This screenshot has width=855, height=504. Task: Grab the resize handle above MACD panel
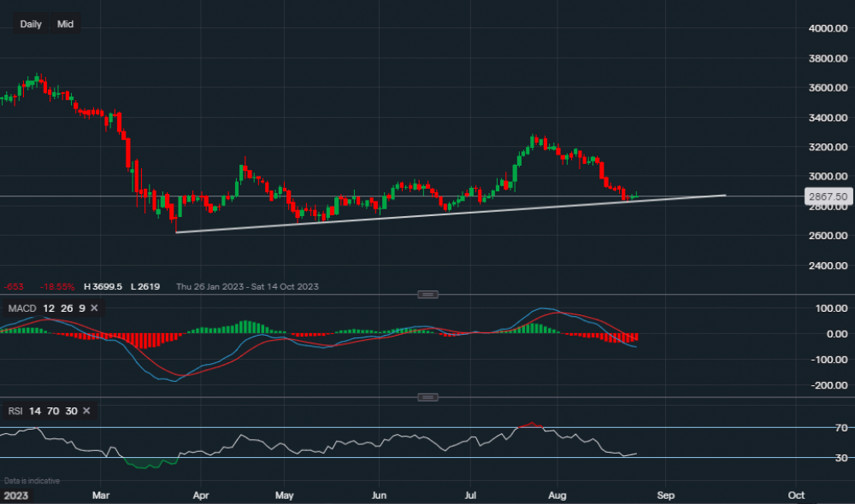pos(427,295)
